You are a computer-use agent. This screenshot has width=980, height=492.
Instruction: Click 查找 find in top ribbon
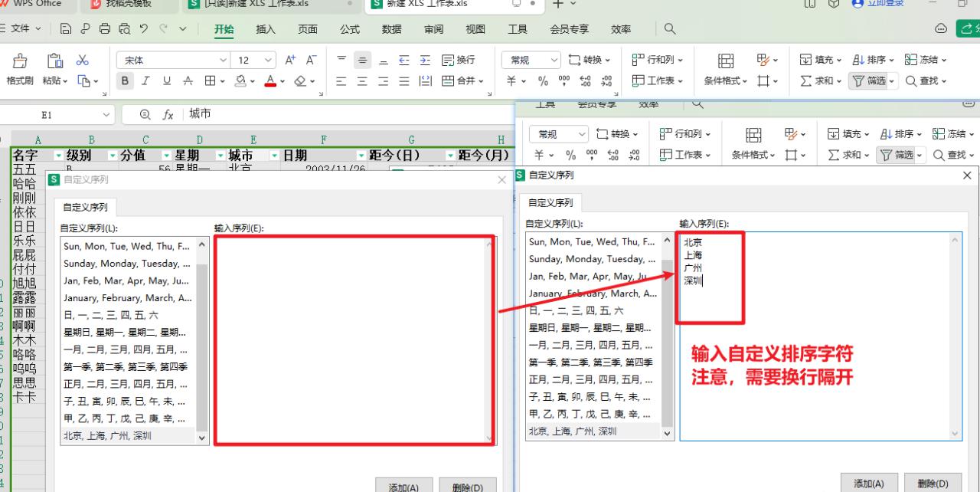926,80
